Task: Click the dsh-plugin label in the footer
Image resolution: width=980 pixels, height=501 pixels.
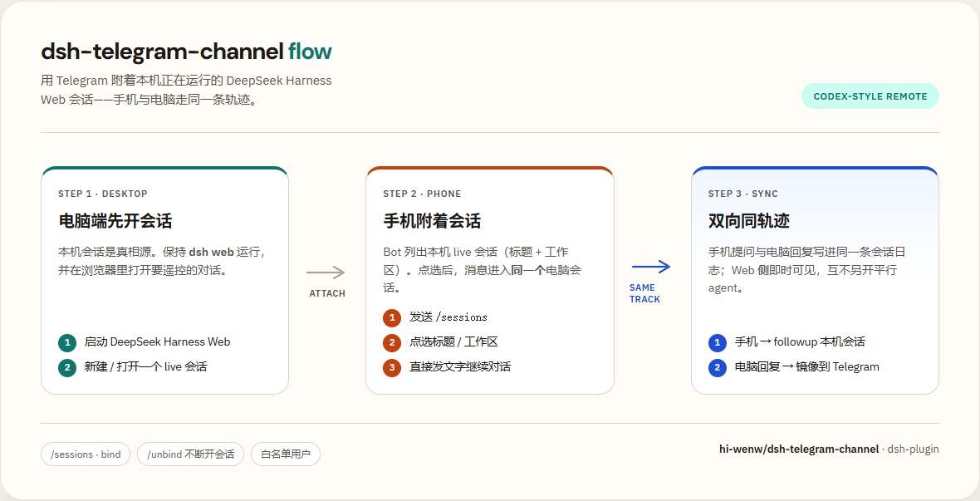Action: click(x=913, y=449)
